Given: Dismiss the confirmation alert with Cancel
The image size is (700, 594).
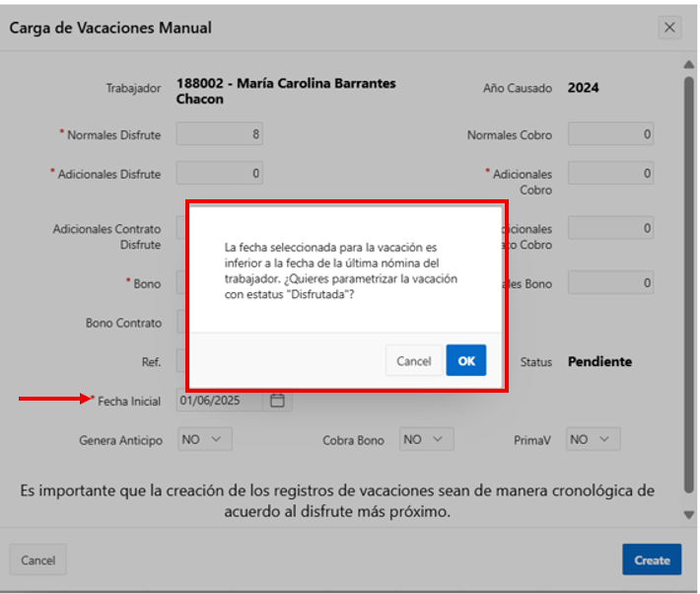Looking at the screenshot, I should (413, 361).
